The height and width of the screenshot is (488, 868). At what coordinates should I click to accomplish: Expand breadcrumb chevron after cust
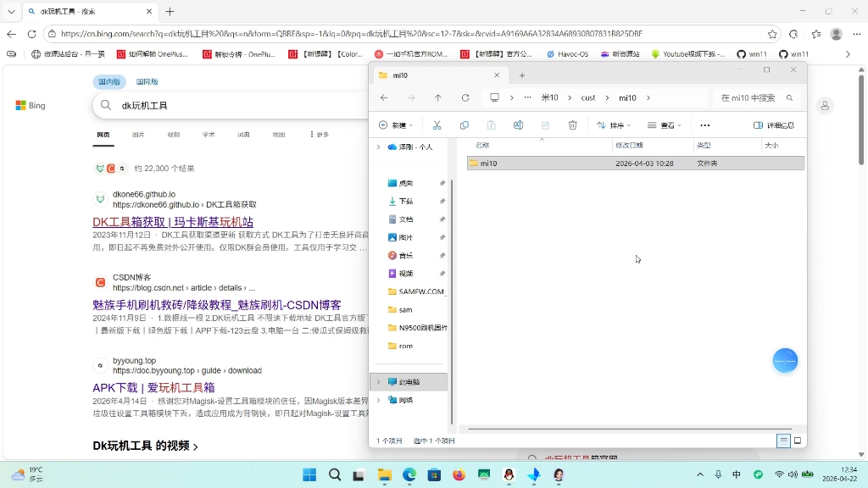click(607, 98)
